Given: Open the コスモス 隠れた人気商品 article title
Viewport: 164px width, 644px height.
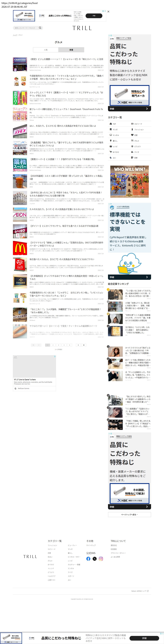Looking at the screenshot, I should [63, 126].
